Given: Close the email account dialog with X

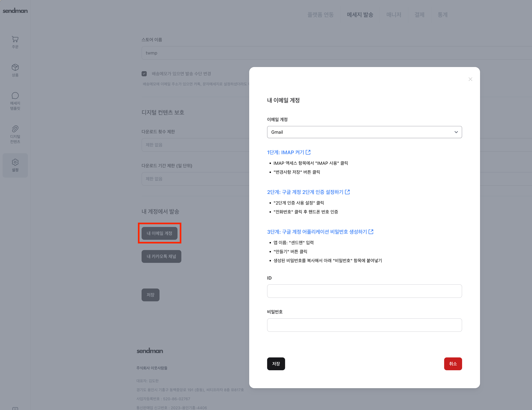Looking at the screenshot, I should point(470,79).
